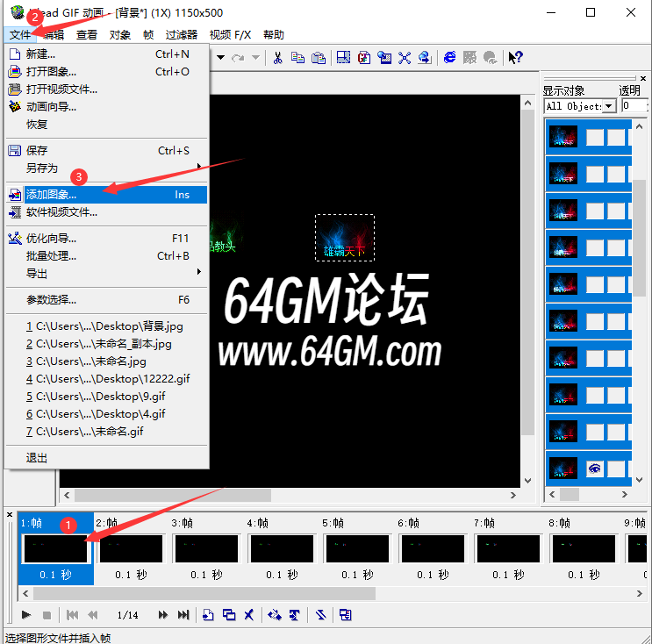Open the undo history dropdown arrow
Viewport: 652px width, 644px height.
point(221,57)
